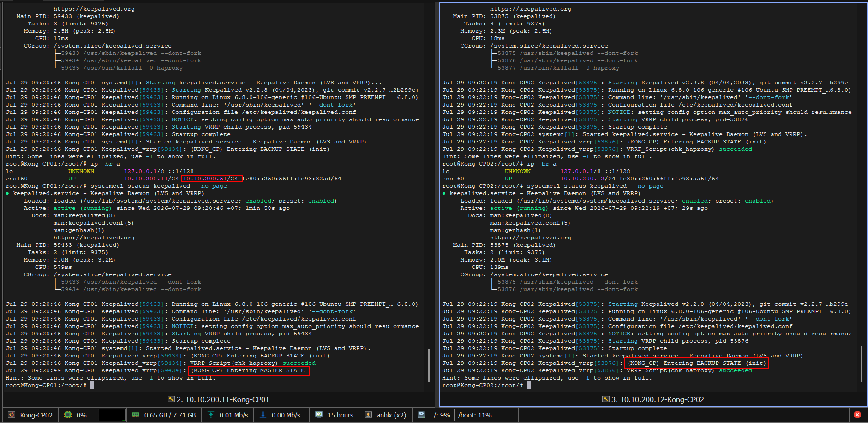Click the 'Kong-CP02' hostname label in status bar

point(36,415)
